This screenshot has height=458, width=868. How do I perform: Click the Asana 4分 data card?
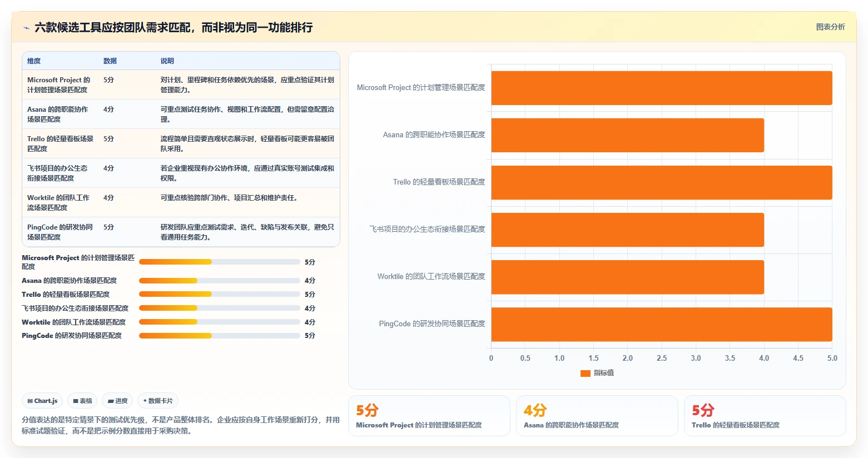tap(597, 416)
